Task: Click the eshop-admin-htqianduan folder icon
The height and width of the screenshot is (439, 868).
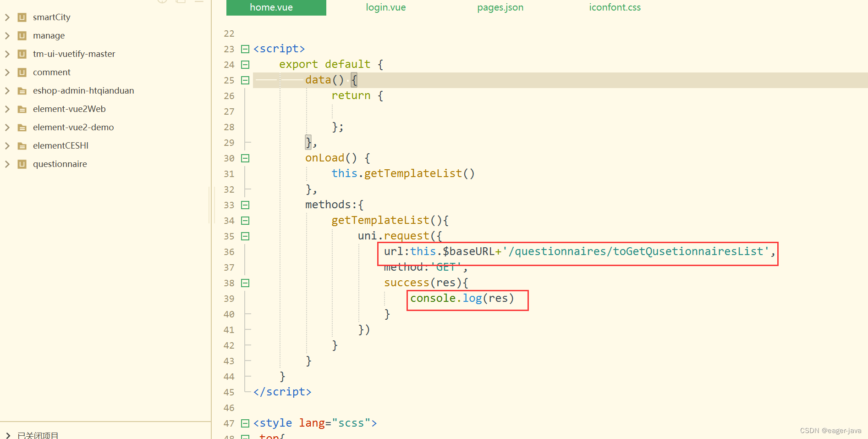Action: pyautogui.click(x=22, y=91)
